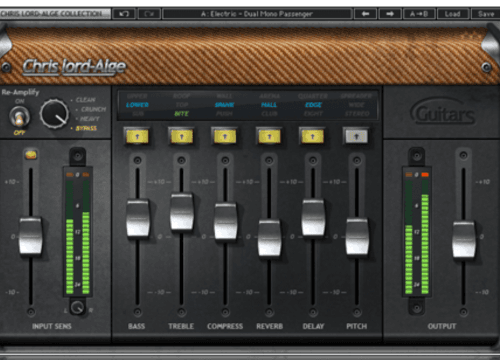Select the CLEAN re-amplify mode
Image resolution: width=500 pixels, height=360 pixels.
(x=86, y=100)
